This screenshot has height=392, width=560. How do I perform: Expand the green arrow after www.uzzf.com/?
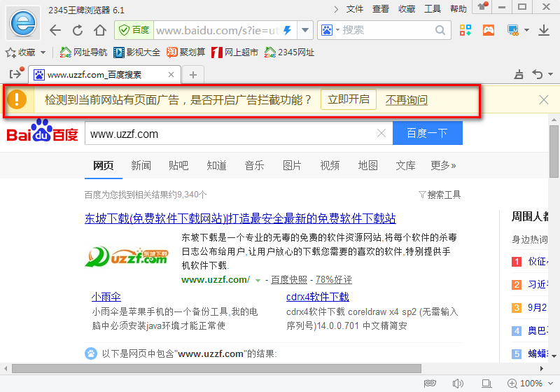point(258,281)
